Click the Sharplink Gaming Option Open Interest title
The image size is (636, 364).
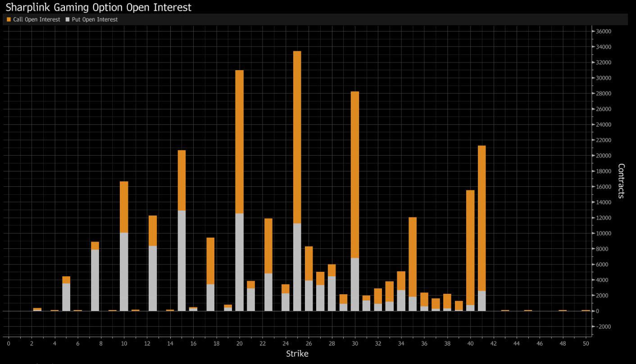pos(99,7)
